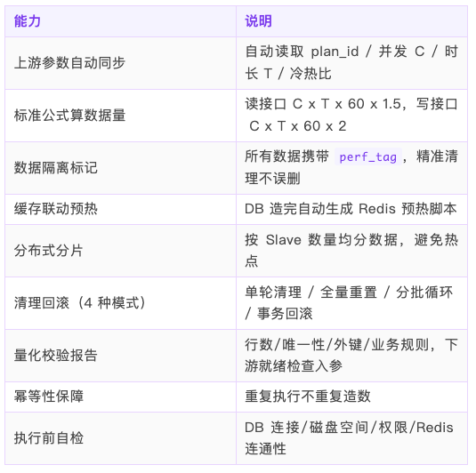The height and width of the screenshot is (473, 476).
Task: Select the cell starting with 行数/唯一性/外键
Action: (x=351, y=356)
